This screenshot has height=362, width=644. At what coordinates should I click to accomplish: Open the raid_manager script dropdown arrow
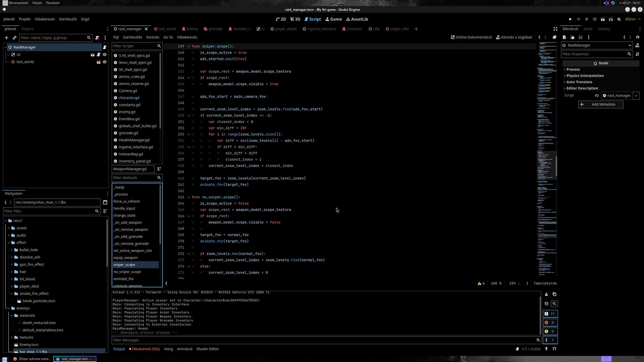(x=636, y=96)
